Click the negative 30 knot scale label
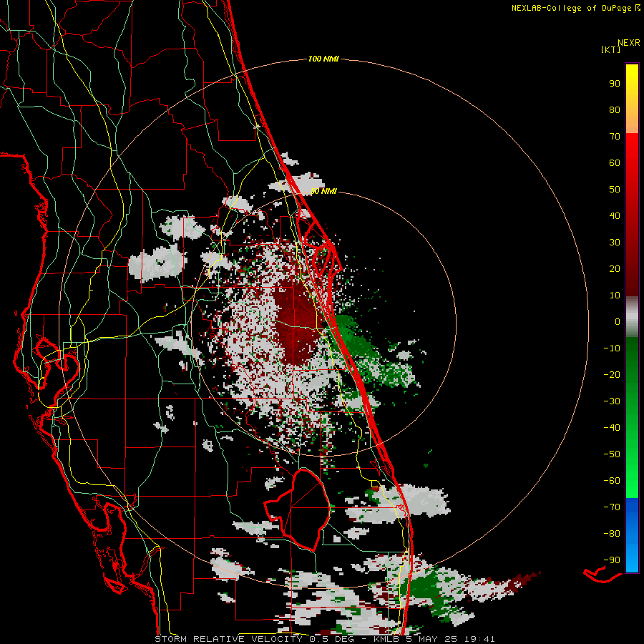Screen dimensions: 644x644 [x=612, y=401]
